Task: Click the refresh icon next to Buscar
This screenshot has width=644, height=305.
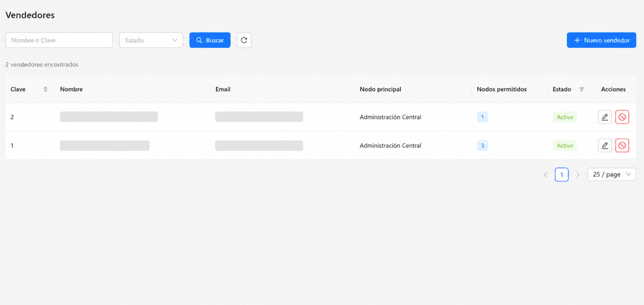Action: [244, 40]
